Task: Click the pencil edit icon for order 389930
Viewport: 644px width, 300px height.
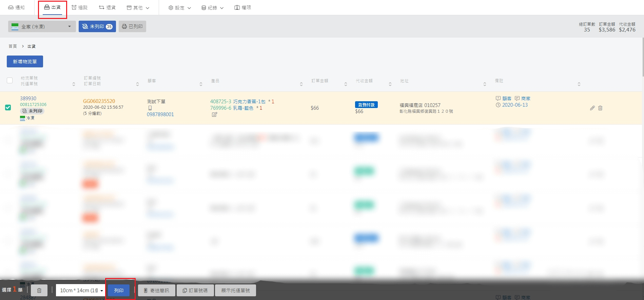Action: pyautogui.click(x=592, y=108)
